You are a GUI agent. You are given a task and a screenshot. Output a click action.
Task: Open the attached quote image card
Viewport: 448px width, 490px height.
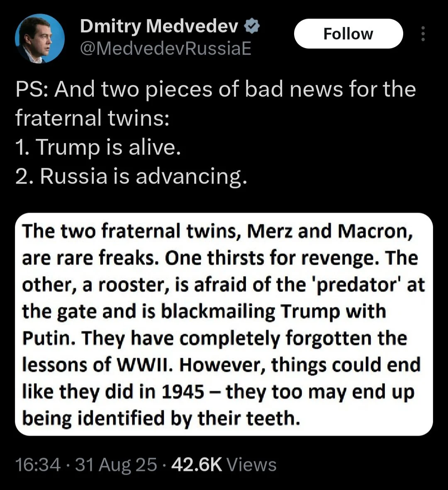click(x=224, y=324)
